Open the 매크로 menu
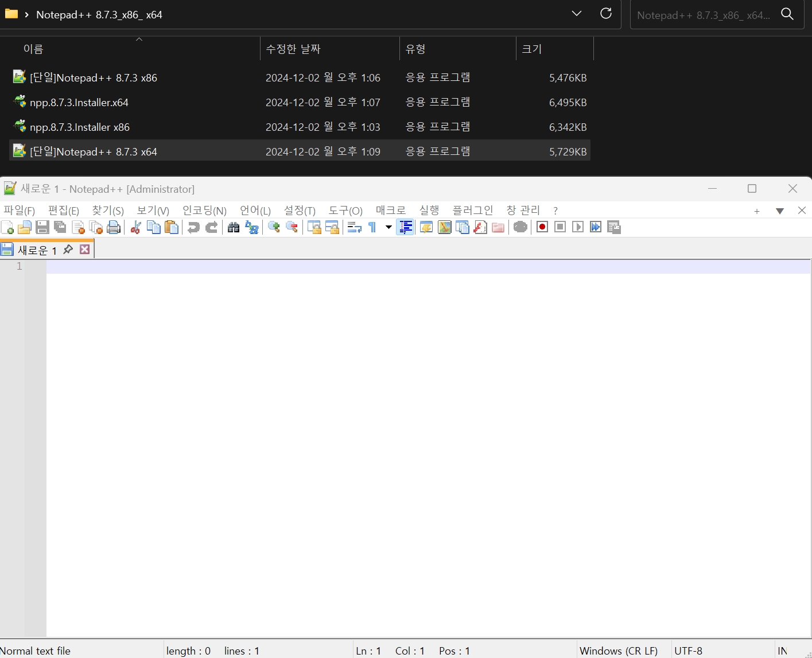The width and height of the screenshot is (812, 658). [x=391, y=211]
